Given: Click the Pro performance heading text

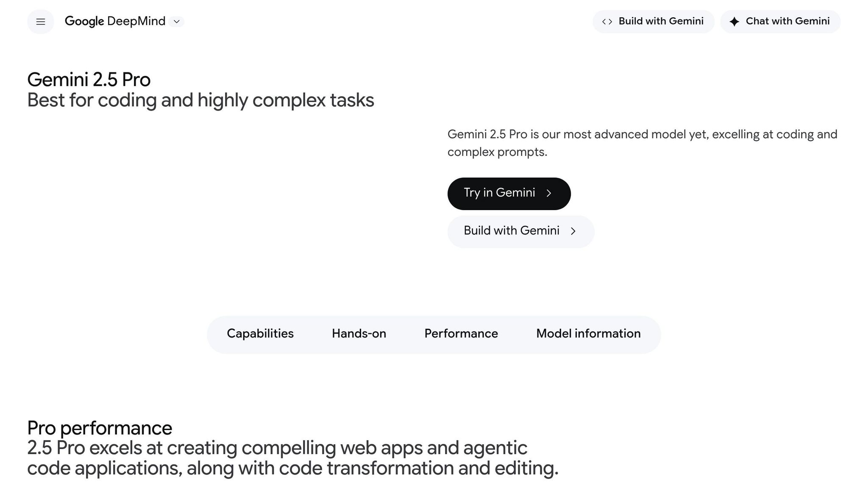Looking at the screenshot, I should click(99, 428).
